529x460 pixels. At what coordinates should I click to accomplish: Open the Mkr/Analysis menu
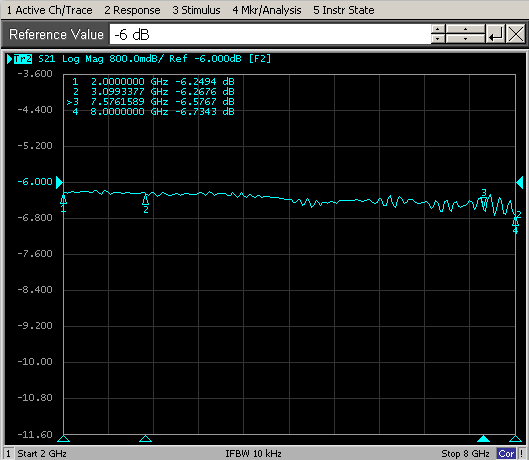click(x=267, y=10)
